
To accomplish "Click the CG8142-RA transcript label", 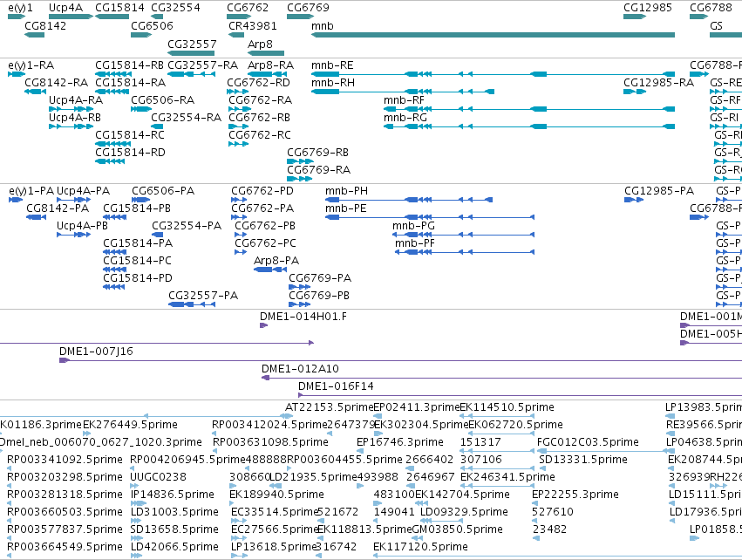I will click(57, 82).
